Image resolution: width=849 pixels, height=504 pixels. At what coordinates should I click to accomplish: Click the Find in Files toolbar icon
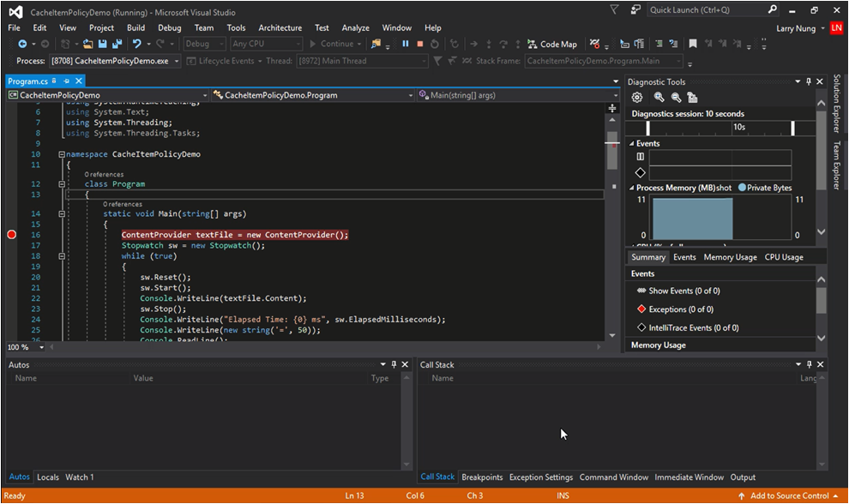coord(376,44)
